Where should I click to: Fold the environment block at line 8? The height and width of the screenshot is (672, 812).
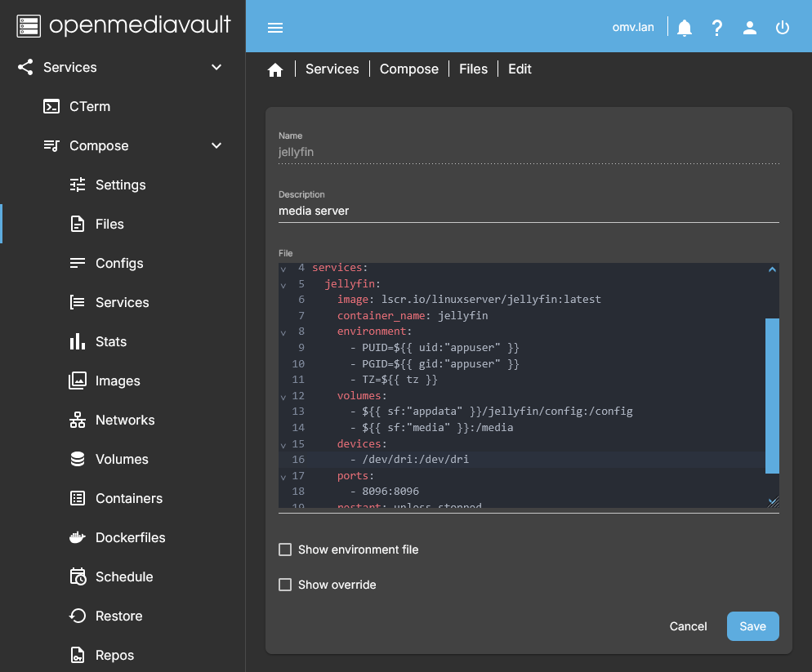[283, 332]
